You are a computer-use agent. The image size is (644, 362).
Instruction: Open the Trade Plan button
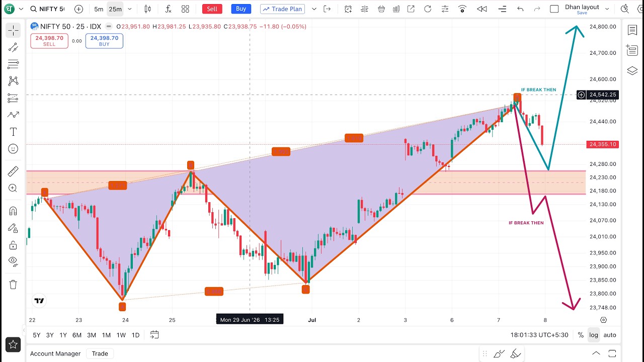282,9
